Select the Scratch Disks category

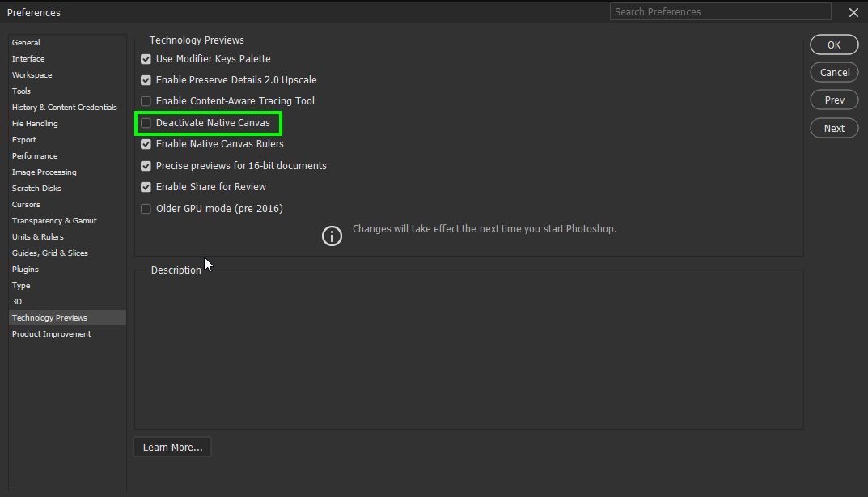coord(36,188)
